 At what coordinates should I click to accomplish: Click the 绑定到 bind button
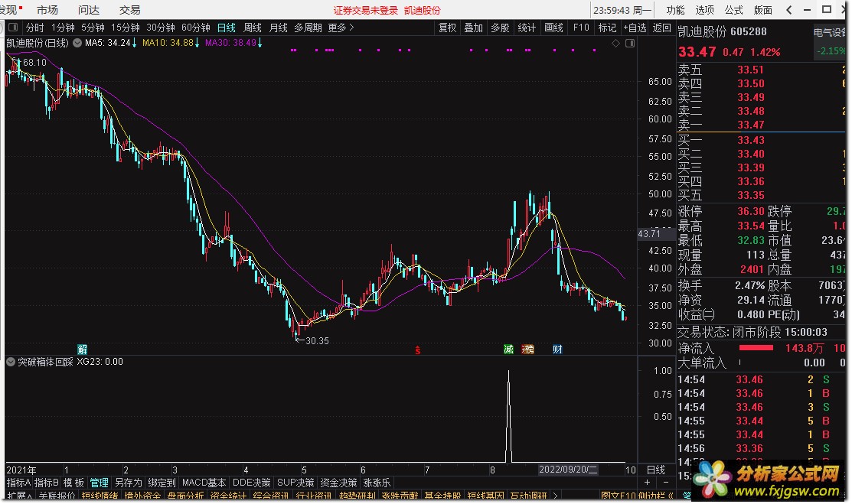(x=162, y=483)
